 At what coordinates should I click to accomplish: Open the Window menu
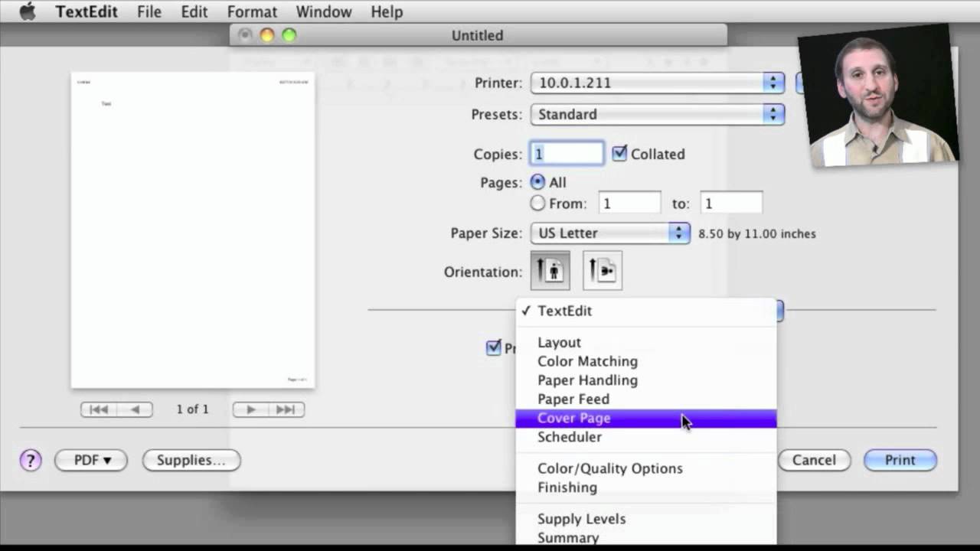pyautogui.click(x=324, y=11)
